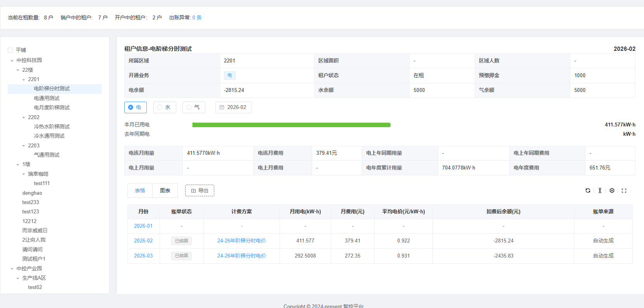The image size is (644, 308).
Task: Collapse the 2201 tree node
Action: pyautogui.click(x=24, y=80)
